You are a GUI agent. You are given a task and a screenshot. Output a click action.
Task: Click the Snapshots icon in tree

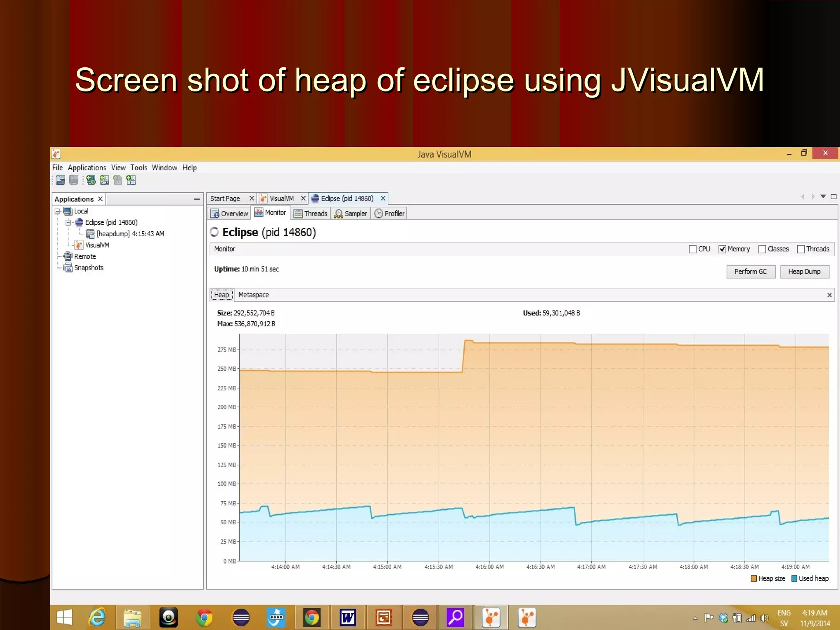click(68, 268)
